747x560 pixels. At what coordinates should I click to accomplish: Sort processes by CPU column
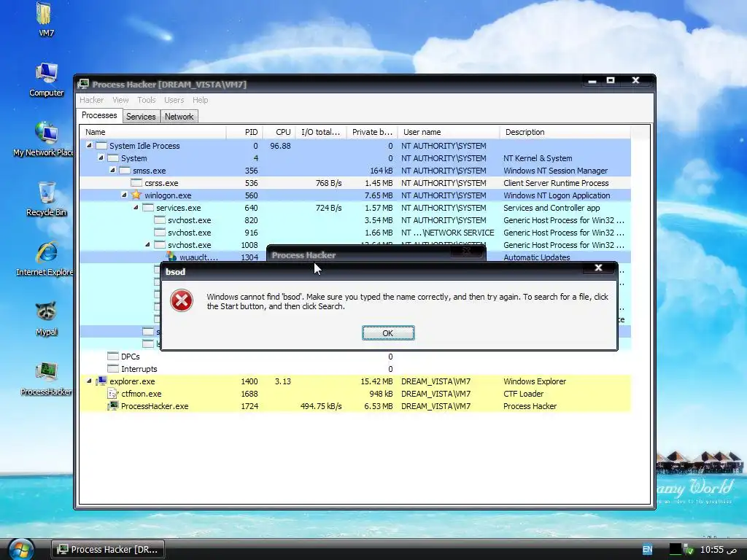coord(279,132)
